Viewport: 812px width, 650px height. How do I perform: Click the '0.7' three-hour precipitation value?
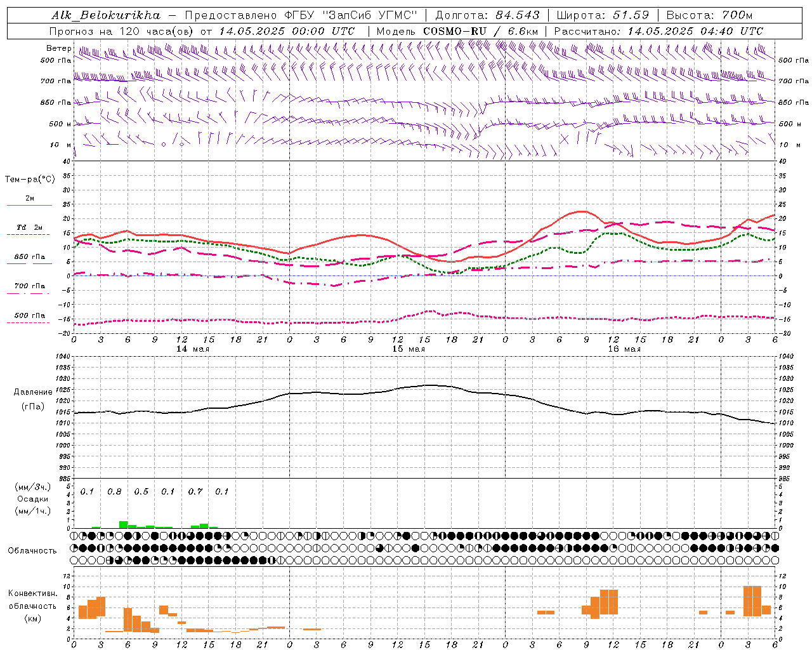tap(195, 492)
